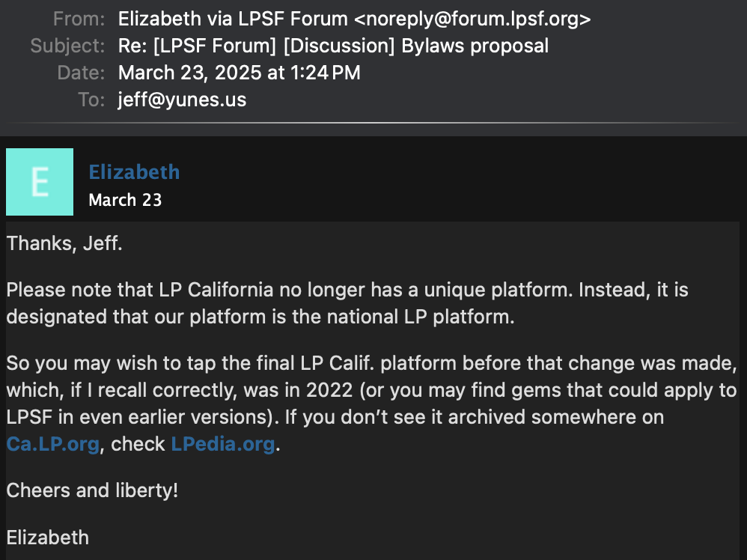Click the March 23 post date under Elizabeth

pyautogui.click(x=125, y=200)
